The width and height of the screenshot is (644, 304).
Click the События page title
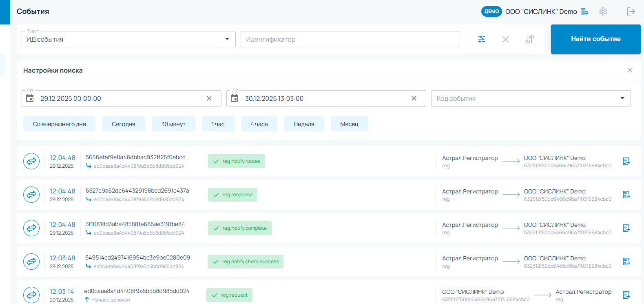[x=33, y=11]
